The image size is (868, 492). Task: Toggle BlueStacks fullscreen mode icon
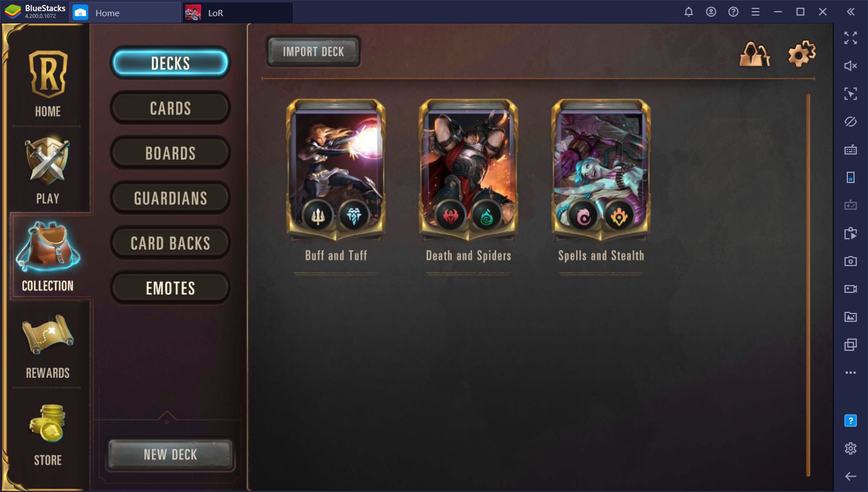pyautogui.click(x=850, y=38)
